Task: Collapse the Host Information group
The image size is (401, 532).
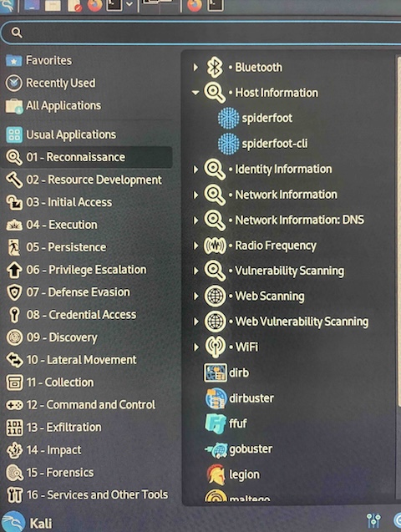Action: [195, 92]
